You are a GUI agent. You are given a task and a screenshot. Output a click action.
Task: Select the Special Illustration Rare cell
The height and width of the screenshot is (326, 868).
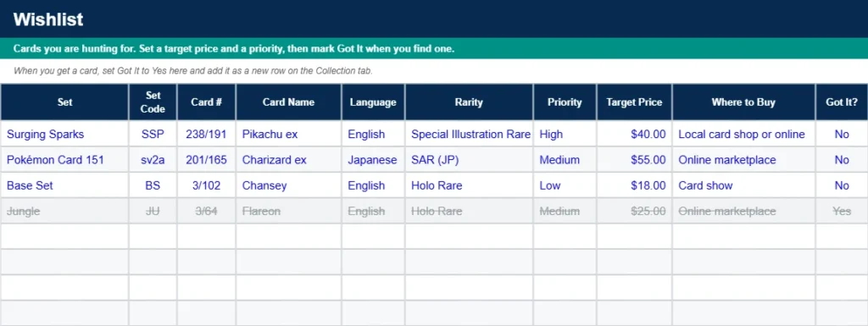(469, 135)
